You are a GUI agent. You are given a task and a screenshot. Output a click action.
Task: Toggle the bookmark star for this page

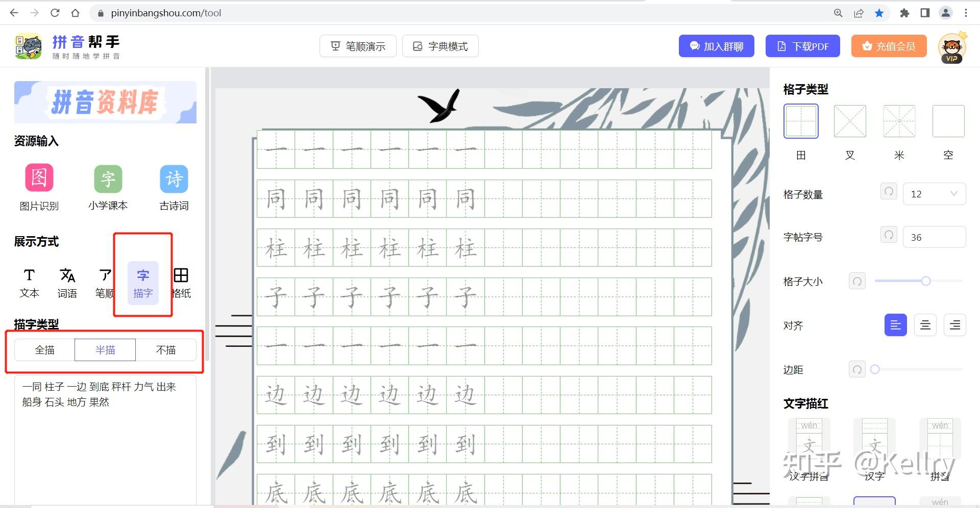tap(879, 13)
